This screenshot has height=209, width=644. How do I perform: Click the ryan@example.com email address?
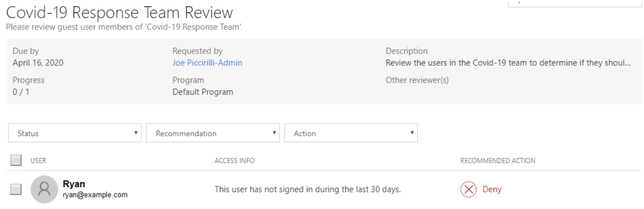95,195
